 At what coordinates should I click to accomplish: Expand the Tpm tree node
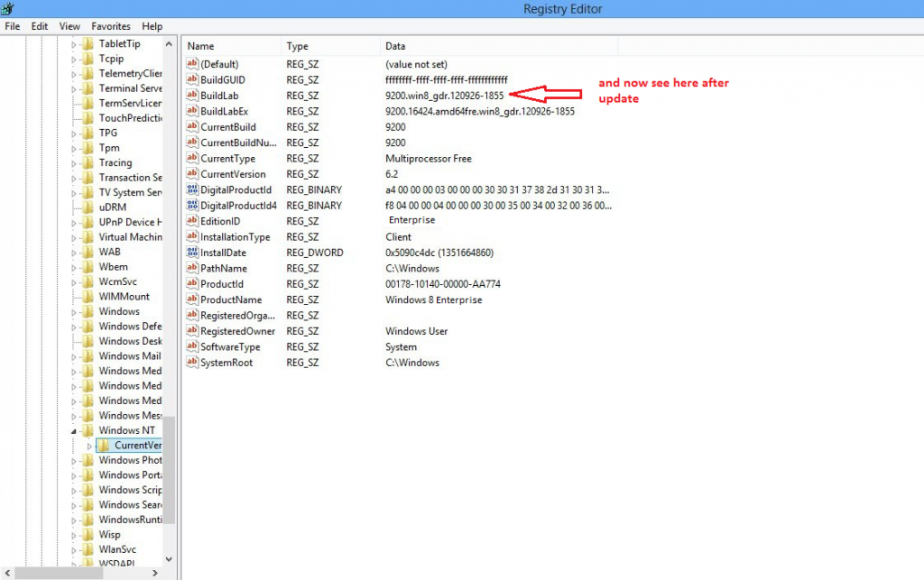[74, 149]
